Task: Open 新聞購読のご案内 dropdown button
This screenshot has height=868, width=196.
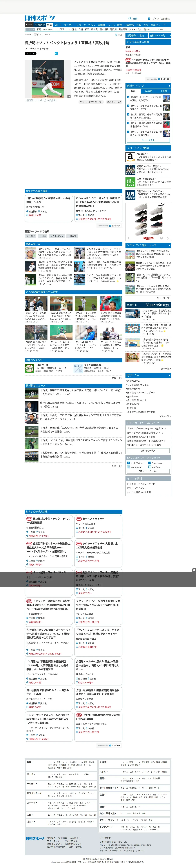Action: point(136,35)
